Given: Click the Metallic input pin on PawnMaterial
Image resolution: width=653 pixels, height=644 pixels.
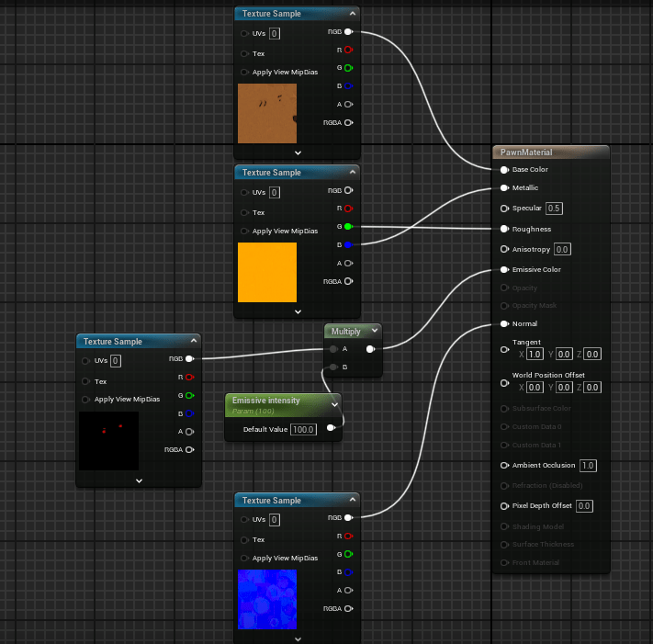Looking at the screenshot, I should 504,187.
